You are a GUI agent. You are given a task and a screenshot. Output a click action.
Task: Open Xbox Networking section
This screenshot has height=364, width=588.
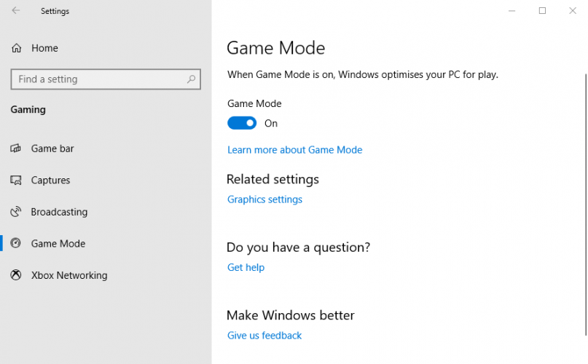pos(69,276)
